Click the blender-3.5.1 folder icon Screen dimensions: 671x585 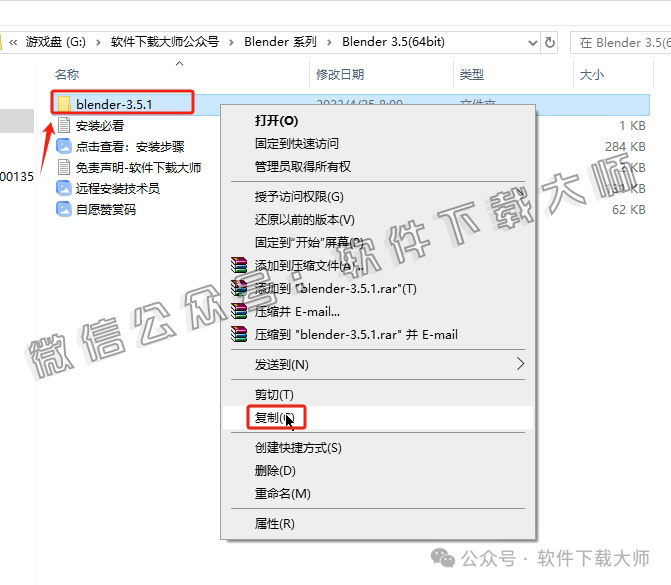pyautogui.click(x=64, y=104)
